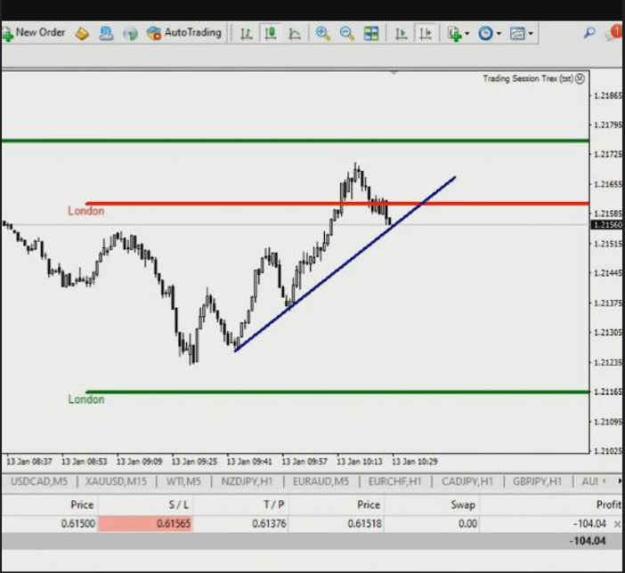
Task: Click the 13 Jan 10:29 time label
Action: (415, 461)
